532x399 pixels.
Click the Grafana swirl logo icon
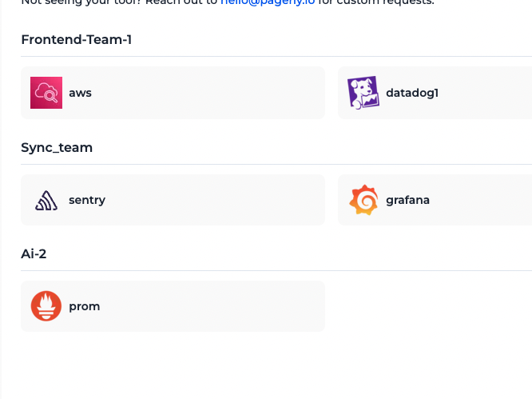tap(363, 200)
